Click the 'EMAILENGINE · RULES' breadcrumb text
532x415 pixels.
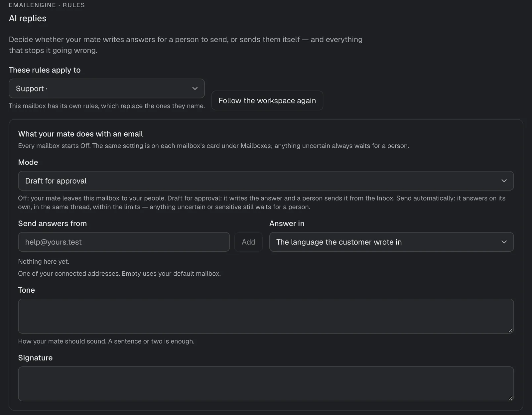point(47,5)
